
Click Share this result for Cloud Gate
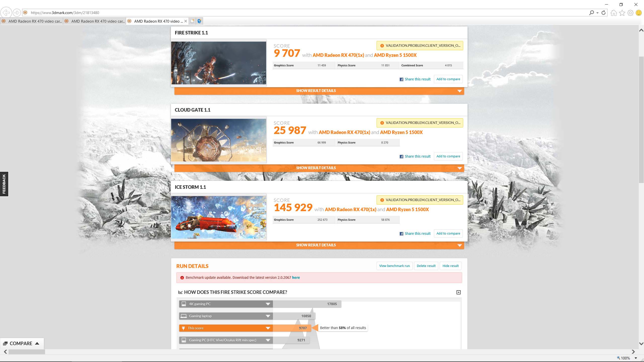pos(418,156)
